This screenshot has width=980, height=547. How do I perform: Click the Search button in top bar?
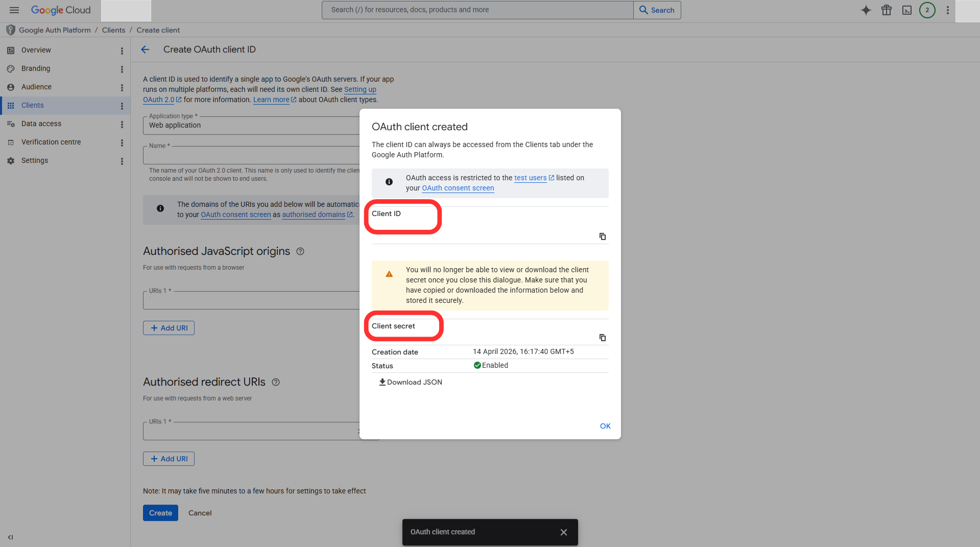(657, 10)
